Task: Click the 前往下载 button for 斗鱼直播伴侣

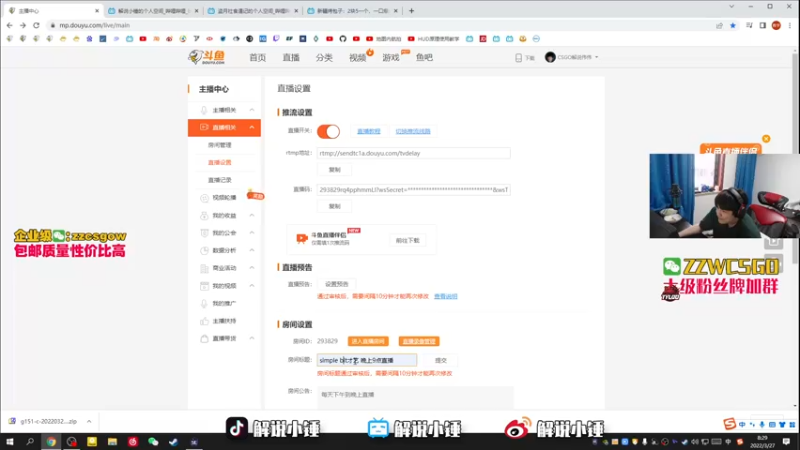Action: click(408, 240)
